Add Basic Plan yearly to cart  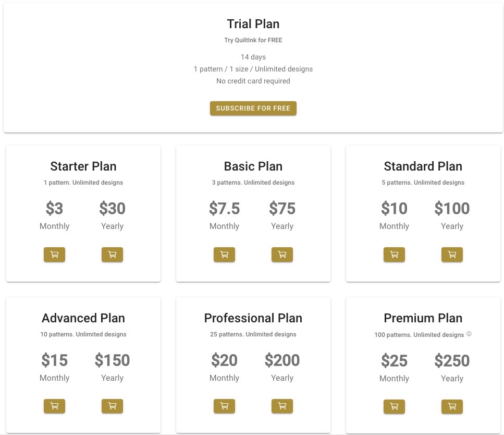282,255
